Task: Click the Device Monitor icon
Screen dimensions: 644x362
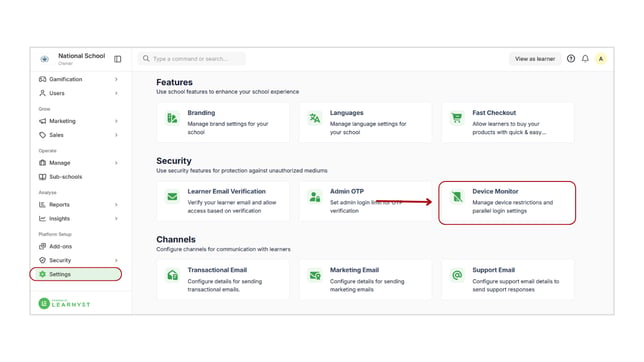Action: [x=457, y=197]
